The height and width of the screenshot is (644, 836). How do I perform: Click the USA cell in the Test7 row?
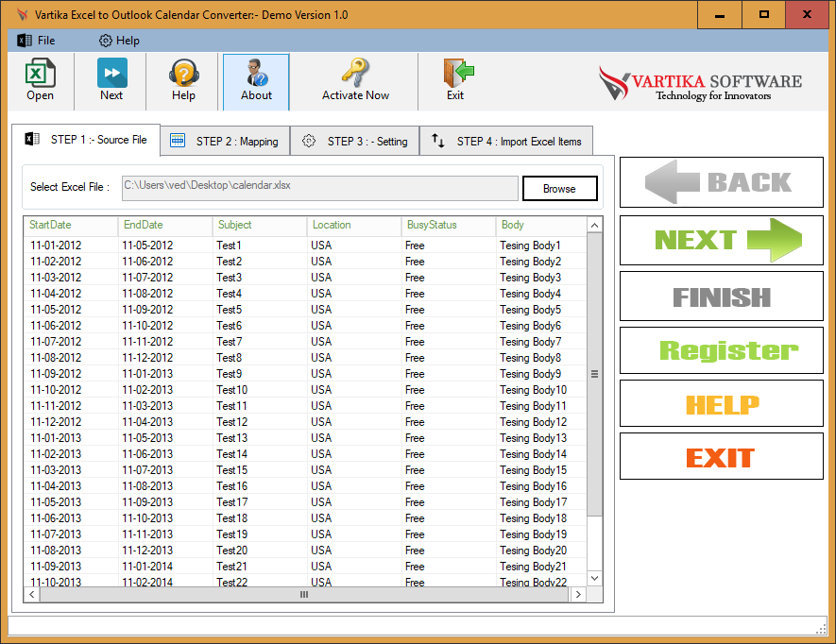(354, 341)
